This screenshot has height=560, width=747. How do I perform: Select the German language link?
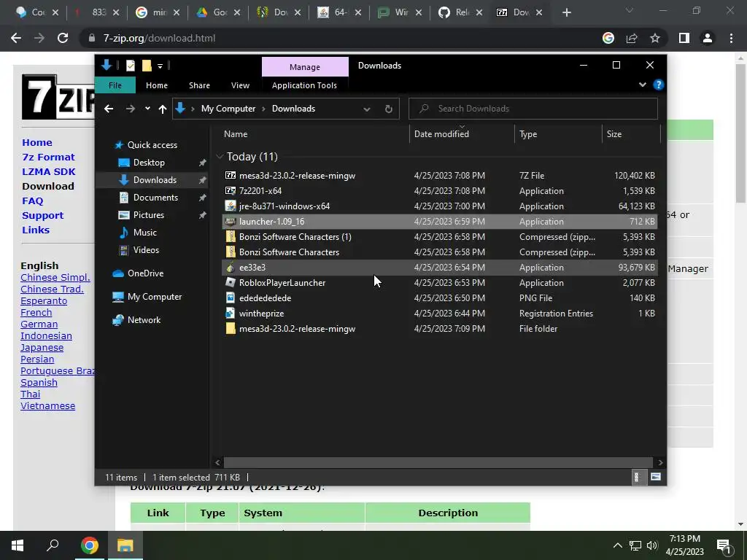39,324
